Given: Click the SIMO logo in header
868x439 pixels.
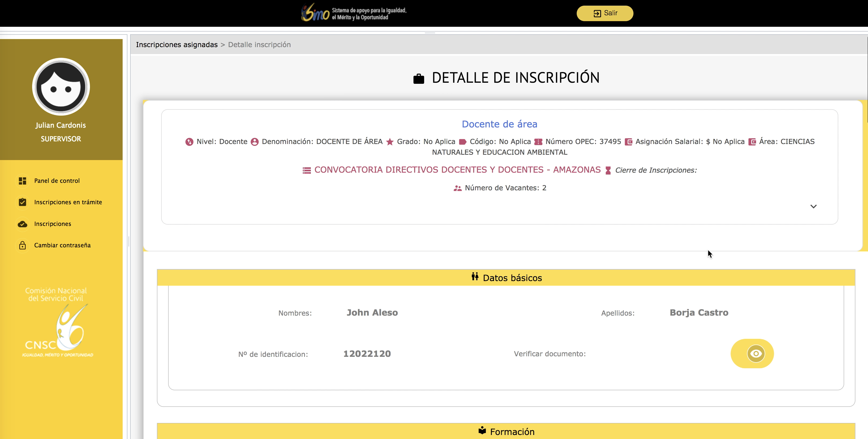Looking at the screenshot, I should (x=354, y=13).
